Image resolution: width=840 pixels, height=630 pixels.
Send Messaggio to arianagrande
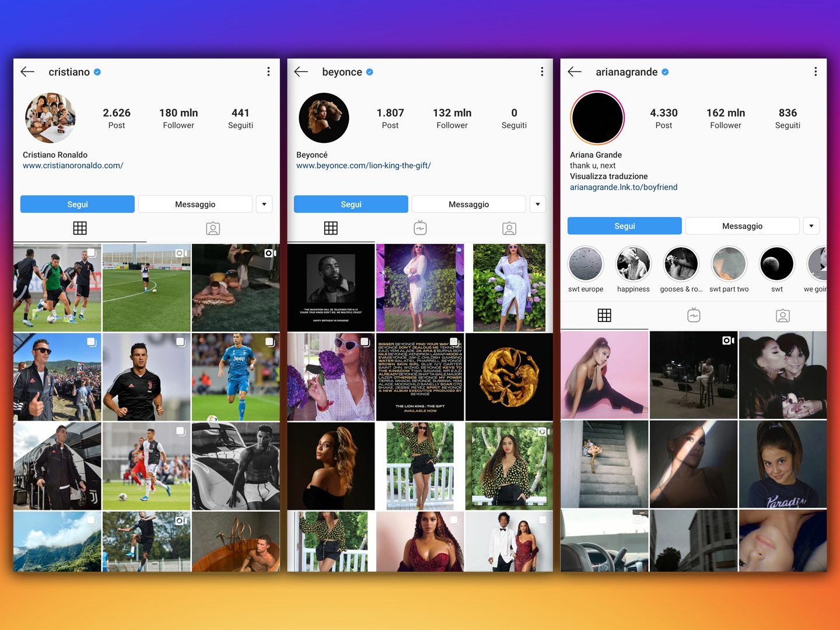(x=743, y=226)
